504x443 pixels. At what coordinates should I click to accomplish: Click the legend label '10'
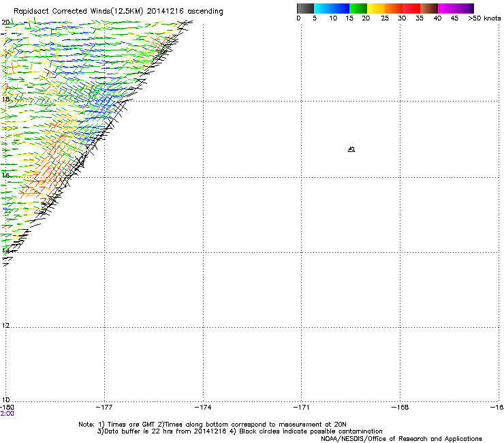[x=333, y=18]
